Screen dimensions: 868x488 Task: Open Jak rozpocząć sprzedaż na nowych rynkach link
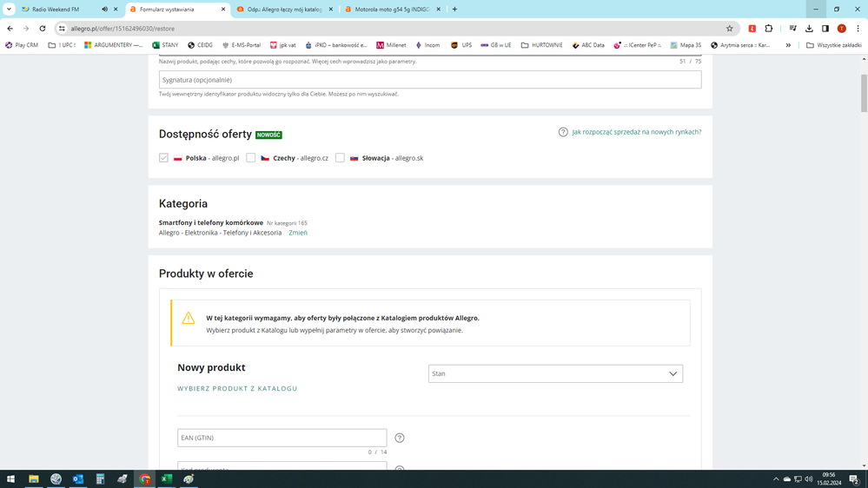coord(637,132)
